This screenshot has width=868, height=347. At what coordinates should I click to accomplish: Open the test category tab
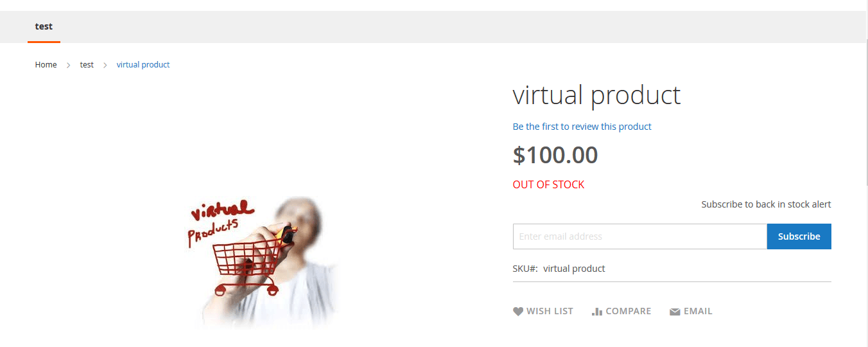click(44, 27)
